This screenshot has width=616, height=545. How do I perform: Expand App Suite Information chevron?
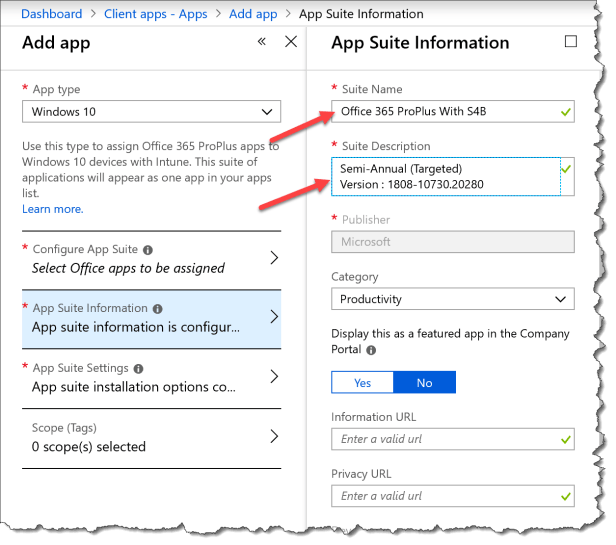click(x=274, y=317)
